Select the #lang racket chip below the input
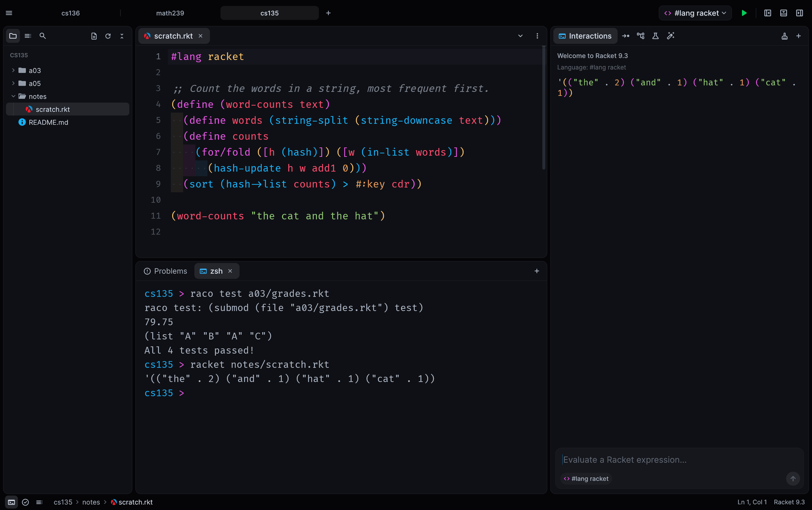812x510 pixels. click(x=586, y=479)
